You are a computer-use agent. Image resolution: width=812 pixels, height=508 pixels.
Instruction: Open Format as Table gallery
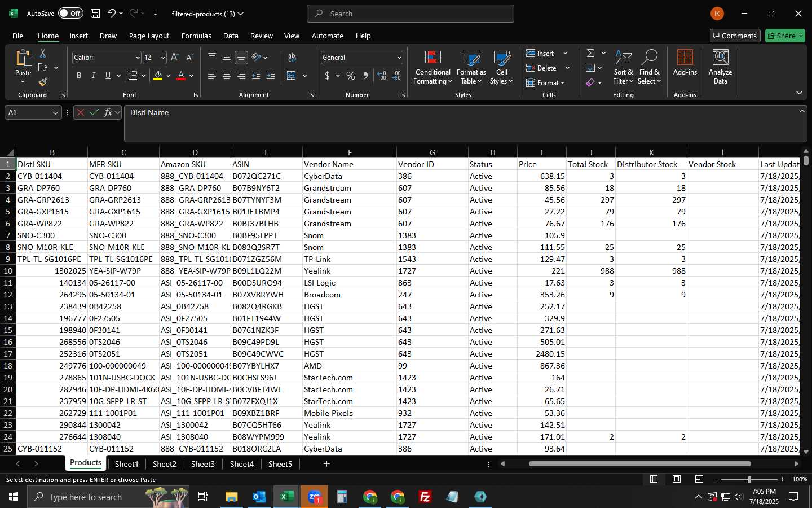471,67
